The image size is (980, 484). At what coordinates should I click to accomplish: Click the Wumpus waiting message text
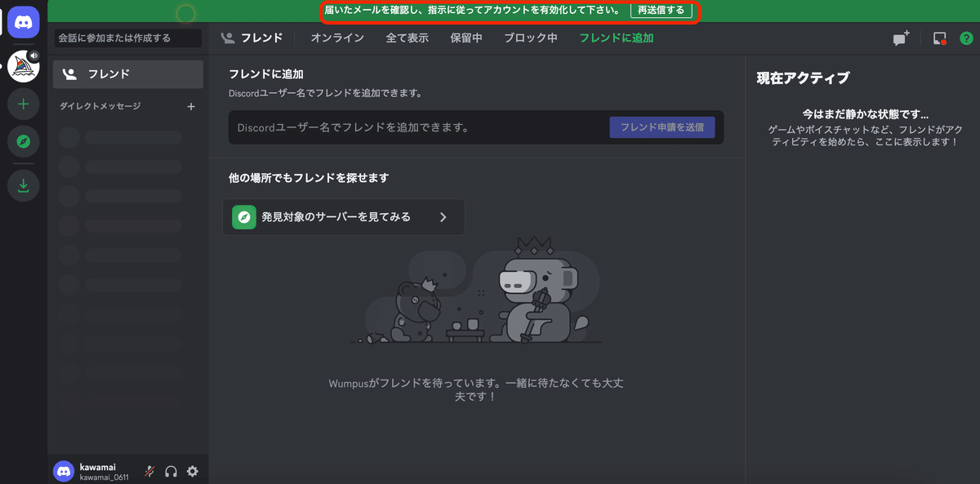[475, 389]
